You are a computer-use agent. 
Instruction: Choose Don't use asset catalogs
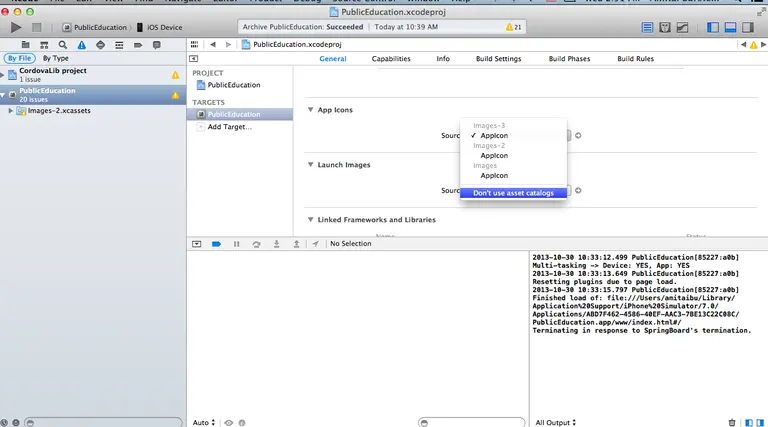(x=513, y=193)
